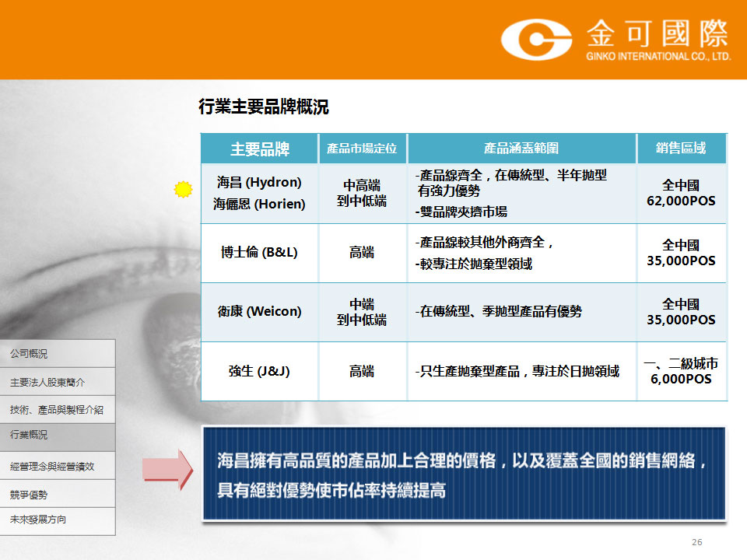Click the Ginko International logo emblem
The height and width of the screenshot is (560, 747).
pos(536,40)
